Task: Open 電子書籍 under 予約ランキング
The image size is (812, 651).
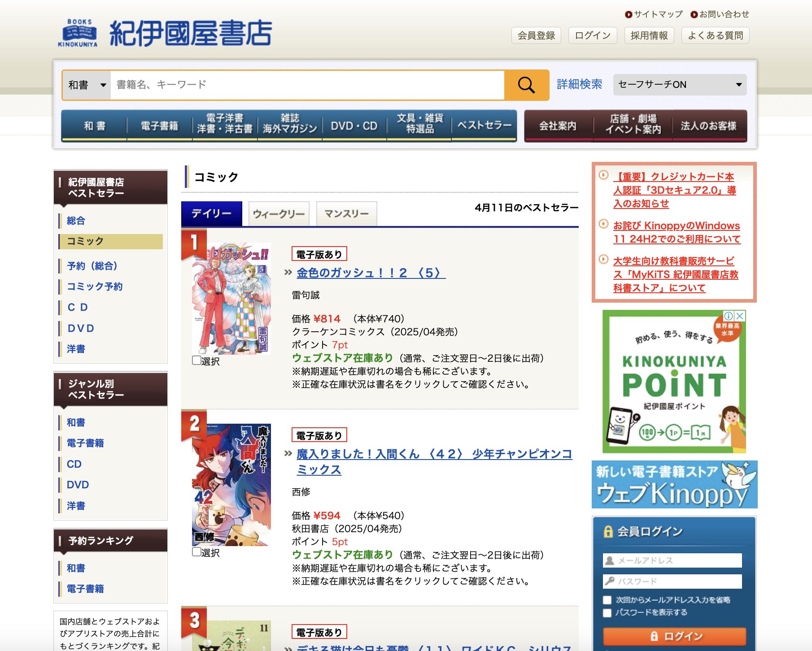Action: [x=85, y=589]
